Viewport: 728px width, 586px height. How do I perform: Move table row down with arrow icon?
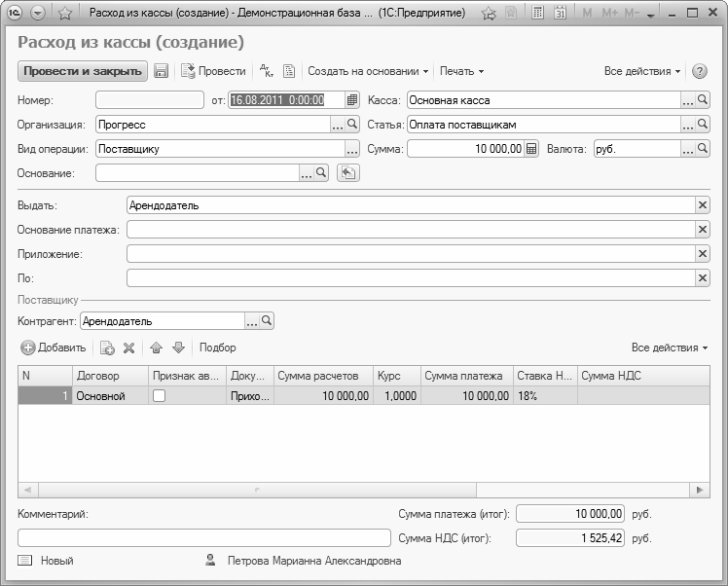click(178, 348)
